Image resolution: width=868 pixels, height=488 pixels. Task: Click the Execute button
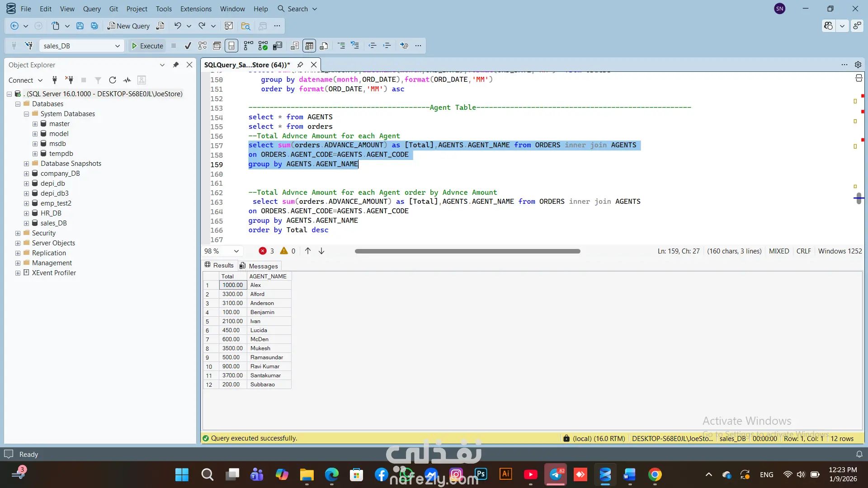pyautogui.click(x=147, y=46)
